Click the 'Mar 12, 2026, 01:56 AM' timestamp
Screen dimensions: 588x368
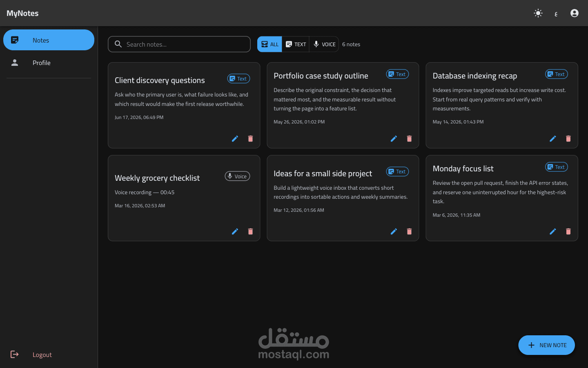(x=299, y=210)
